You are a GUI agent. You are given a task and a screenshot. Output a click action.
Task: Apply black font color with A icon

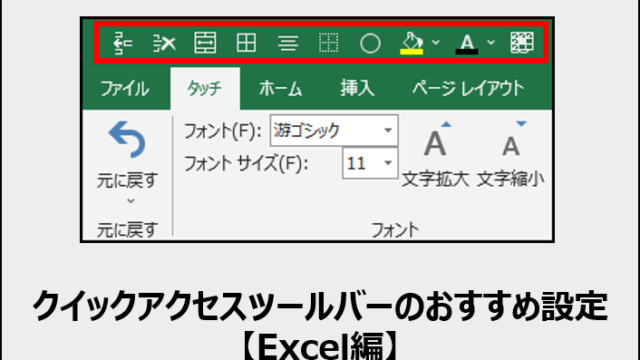467,44
